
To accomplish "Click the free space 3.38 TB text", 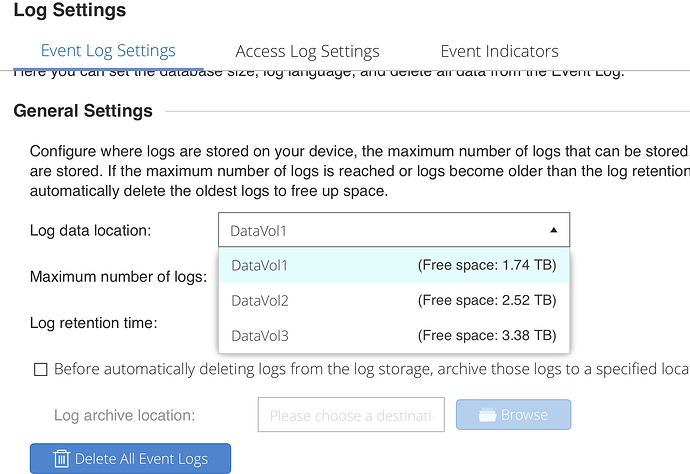I will point(487,336).
